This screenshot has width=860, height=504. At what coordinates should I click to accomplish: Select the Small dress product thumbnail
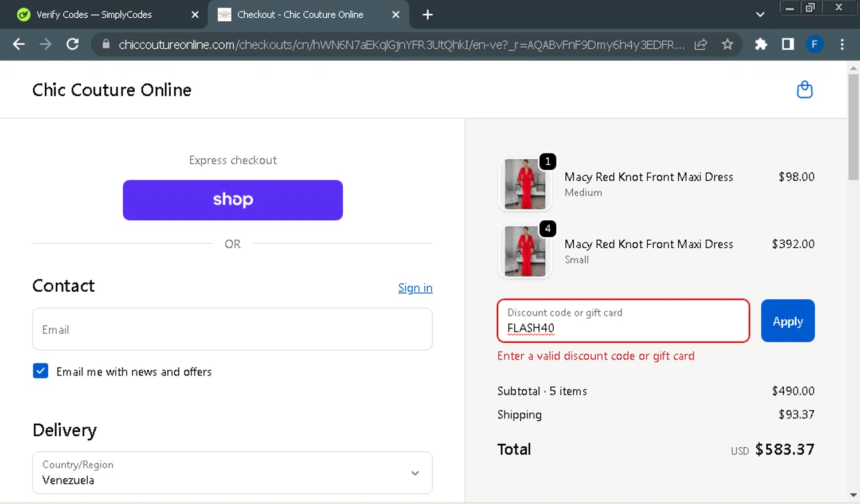pyautogui.click(x=525, y=251)
